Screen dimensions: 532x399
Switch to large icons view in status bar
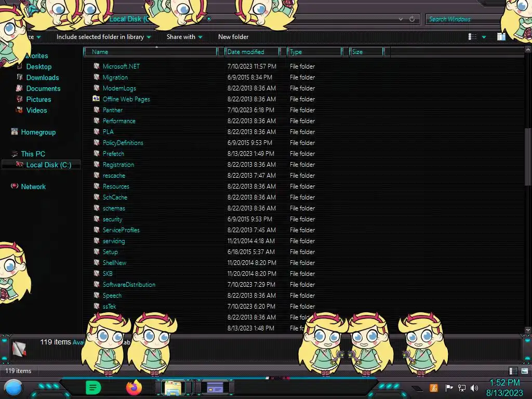pos(525,371)
